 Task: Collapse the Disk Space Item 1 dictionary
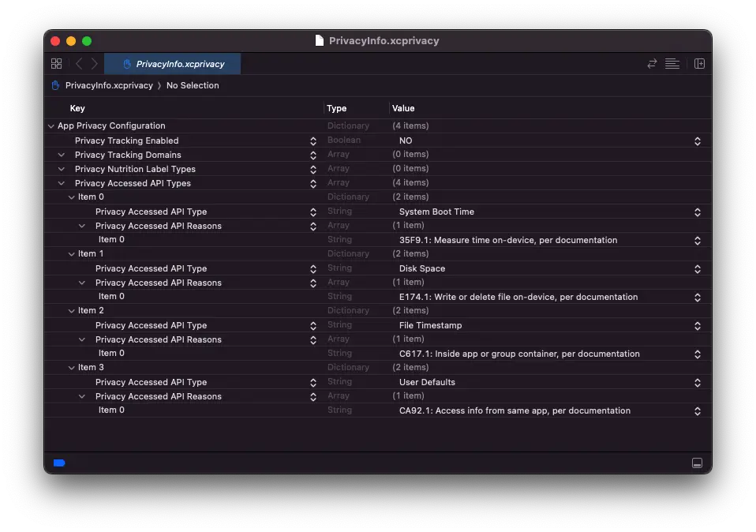71,254
